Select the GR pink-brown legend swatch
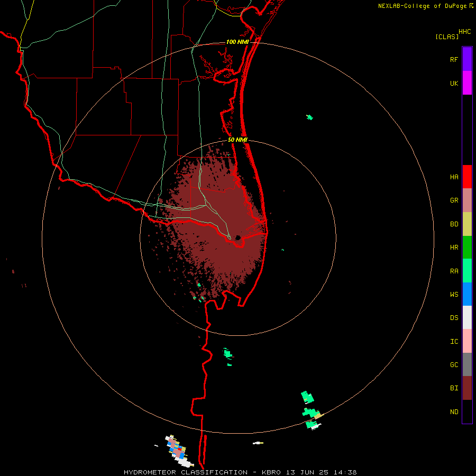Screen dimensions: 476x476 [467, 200]
